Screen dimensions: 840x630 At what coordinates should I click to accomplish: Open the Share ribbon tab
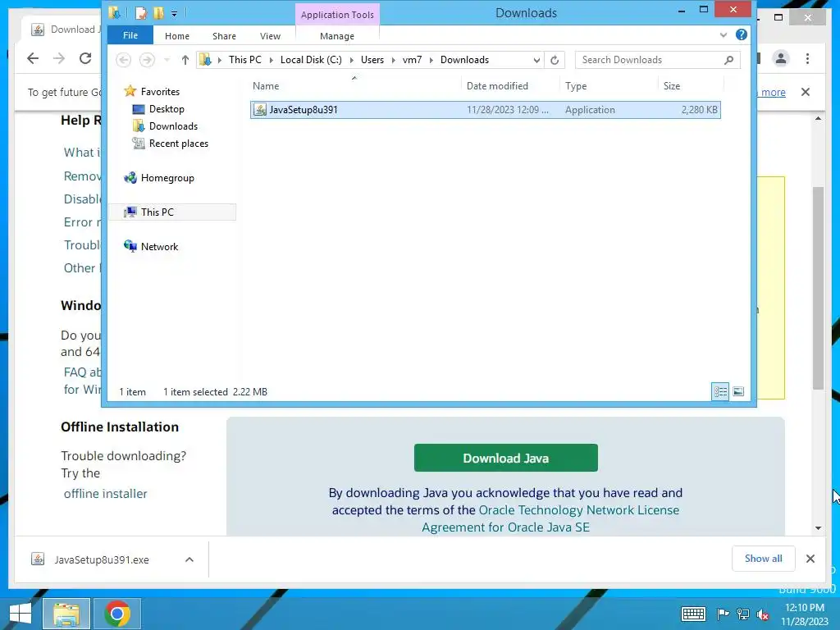tap(224, 36)
